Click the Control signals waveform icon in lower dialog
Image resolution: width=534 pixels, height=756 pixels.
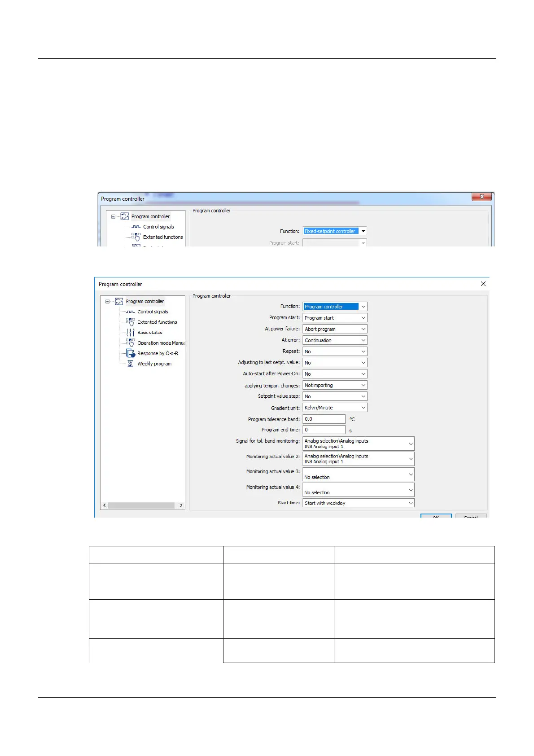pyautogui.click(x=130, y=312)
